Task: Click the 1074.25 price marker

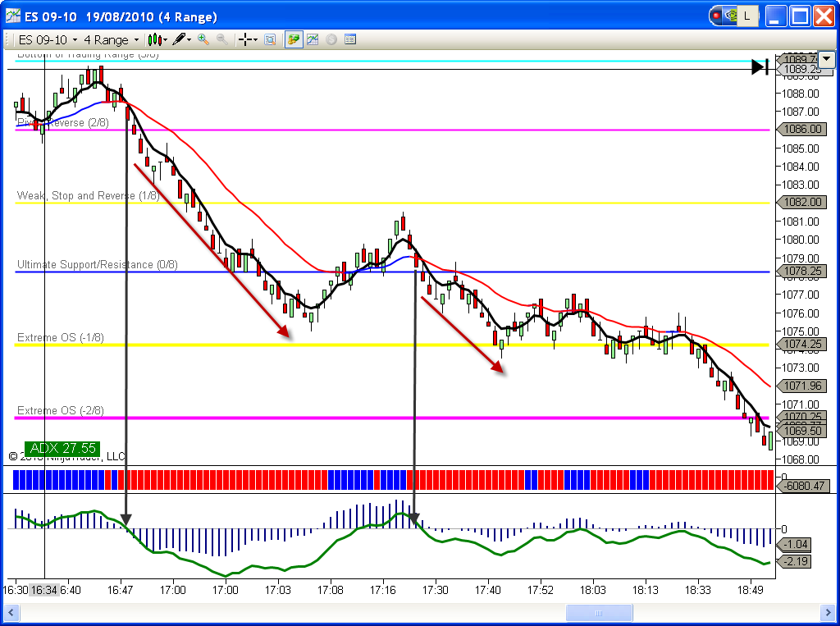Action: point(801,344)
